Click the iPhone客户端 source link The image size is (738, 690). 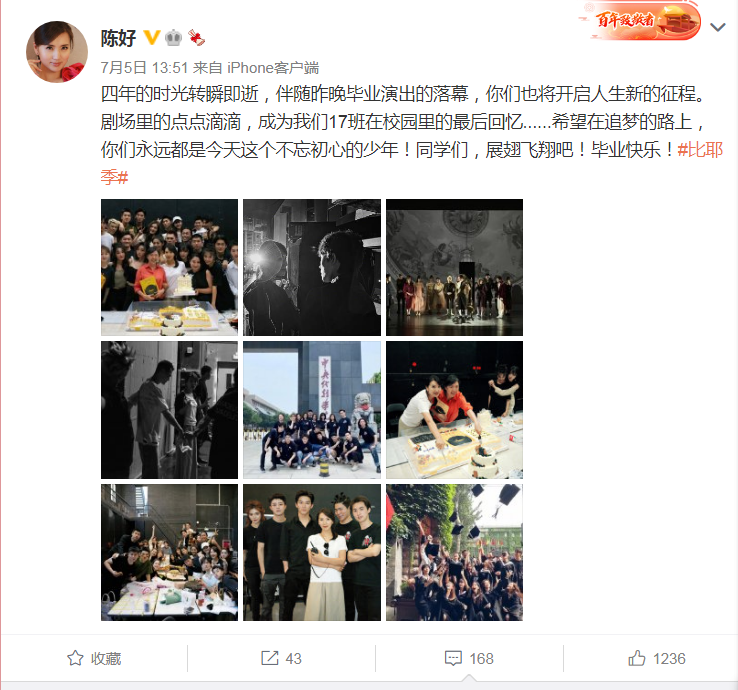click(x=273, y=68)
